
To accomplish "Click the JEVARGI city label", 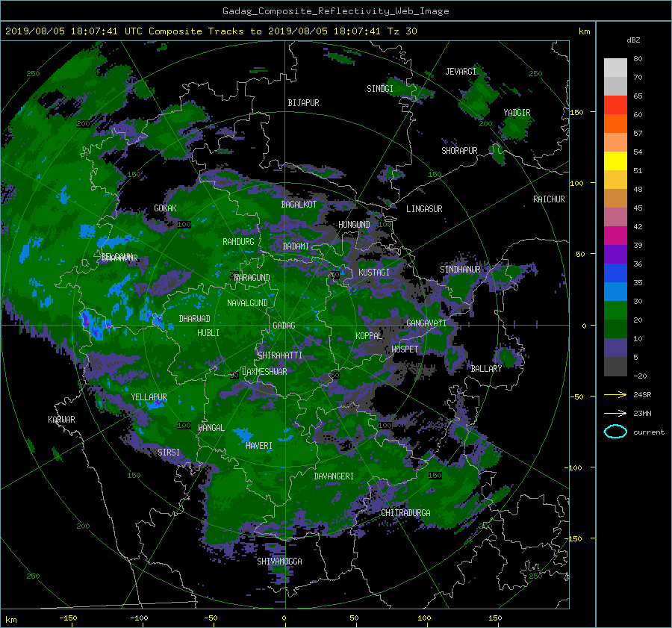I will click(x=461, y=72).
